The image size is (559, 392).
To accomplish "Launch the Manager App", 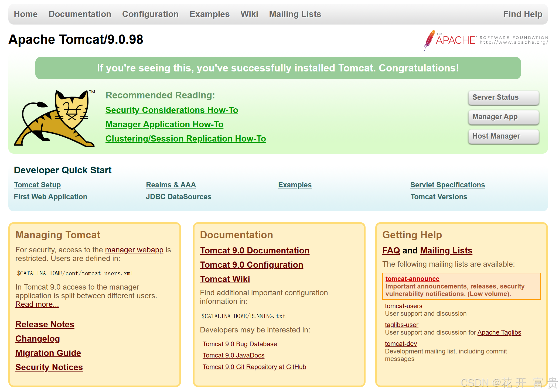I will pyautogui.click(x=503, y=117).
